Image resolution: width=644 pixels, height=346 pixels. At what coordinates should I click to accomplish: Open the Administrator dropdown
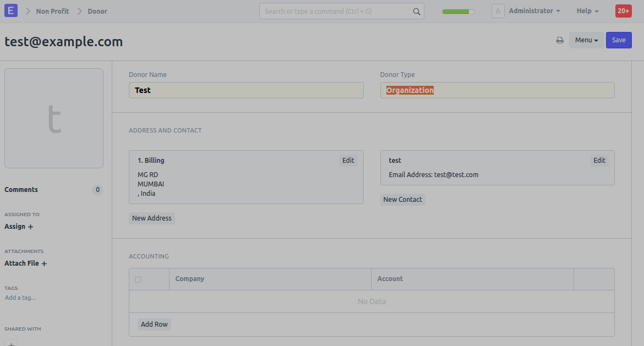coord(534,11)
